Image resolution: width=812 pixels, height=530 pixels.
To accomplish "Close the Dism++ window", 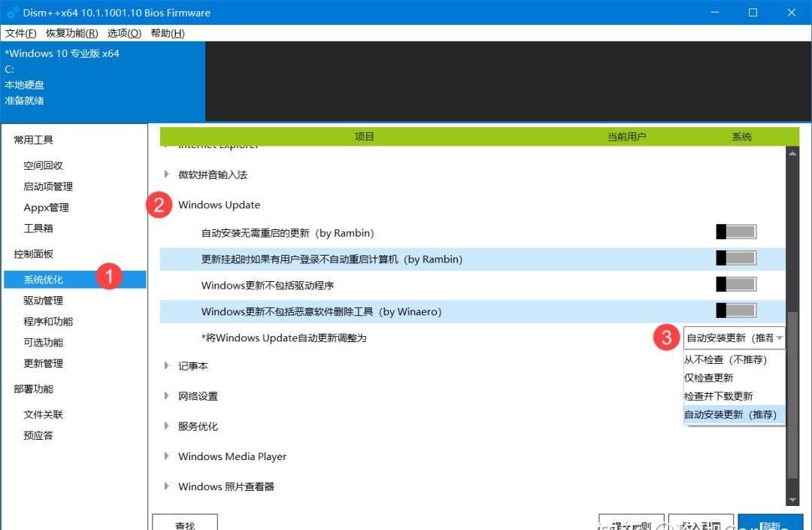I will (792, 13).
